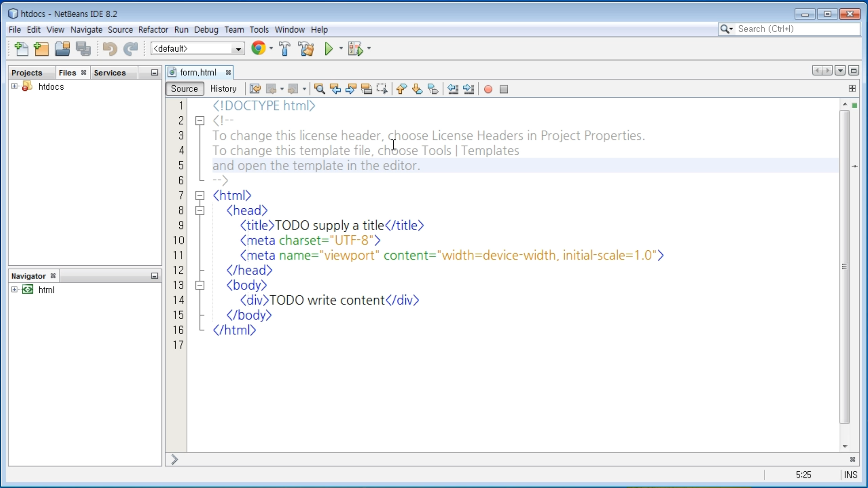Open the Refactor menu
The width and height of the screenshot is (868, 488).
pyautogui.click(x=153, y=30)
